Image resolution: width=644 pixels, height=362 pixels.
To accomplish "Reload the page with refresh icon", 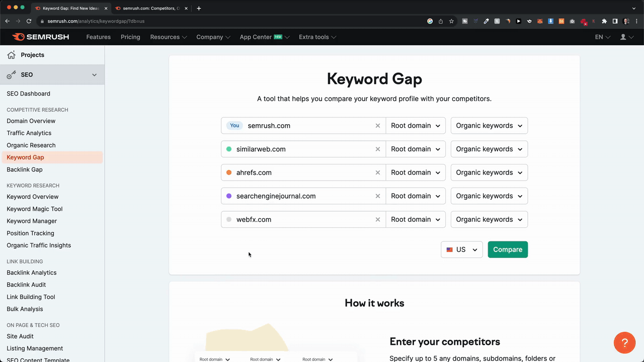I will coord(29,21).
